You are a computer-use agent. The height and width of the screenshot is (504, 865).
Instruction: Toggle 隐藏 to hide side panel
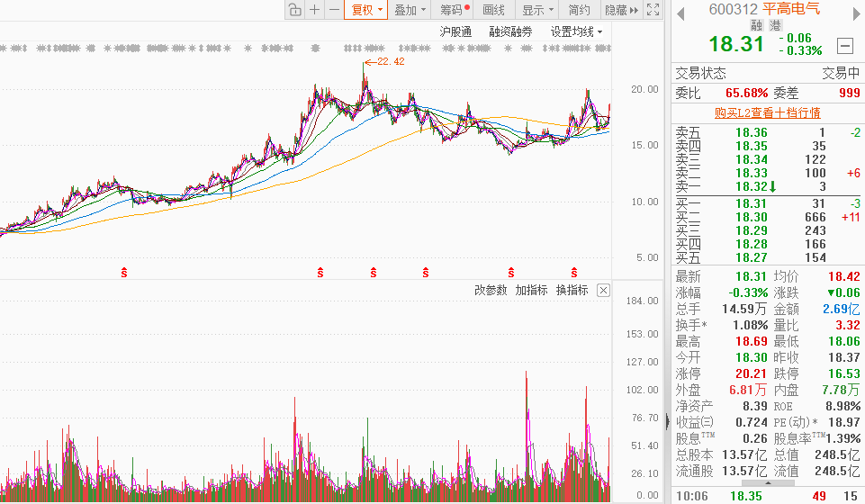(x=621, y=10)
